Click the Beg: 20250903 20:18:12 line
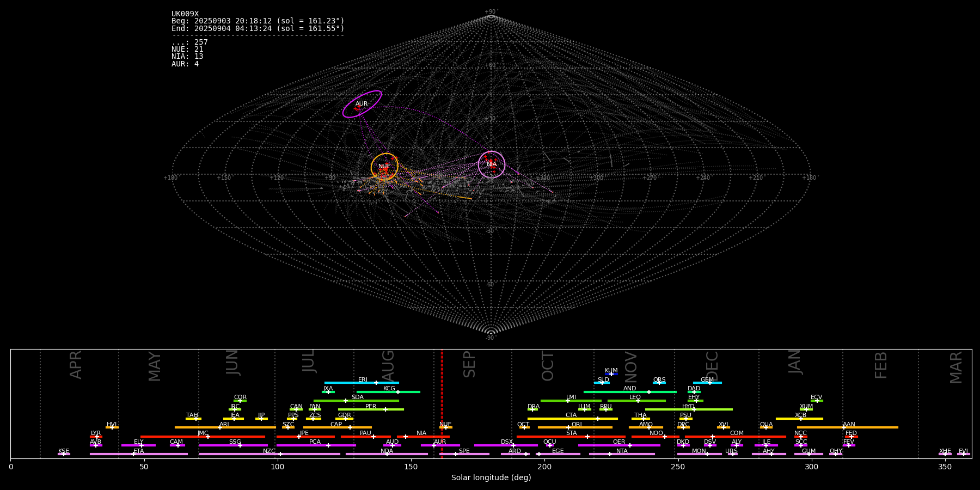Viewport: 980px width, 490px height. tap(258, 21)
